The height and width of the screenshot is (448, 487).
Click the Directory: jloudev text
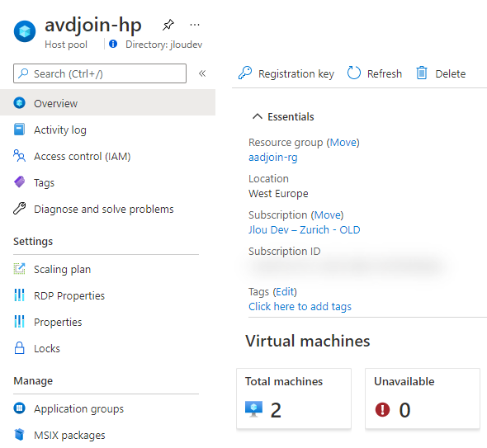(164, 45)
